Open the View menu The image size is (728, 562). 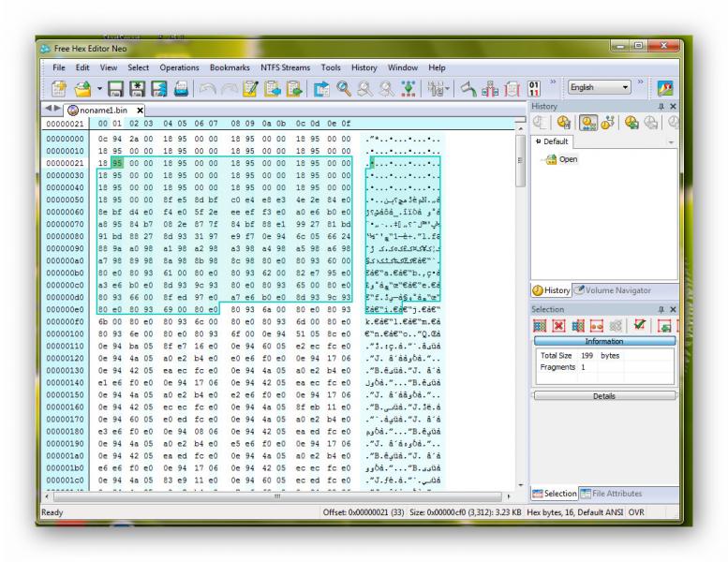coord(108,67)
